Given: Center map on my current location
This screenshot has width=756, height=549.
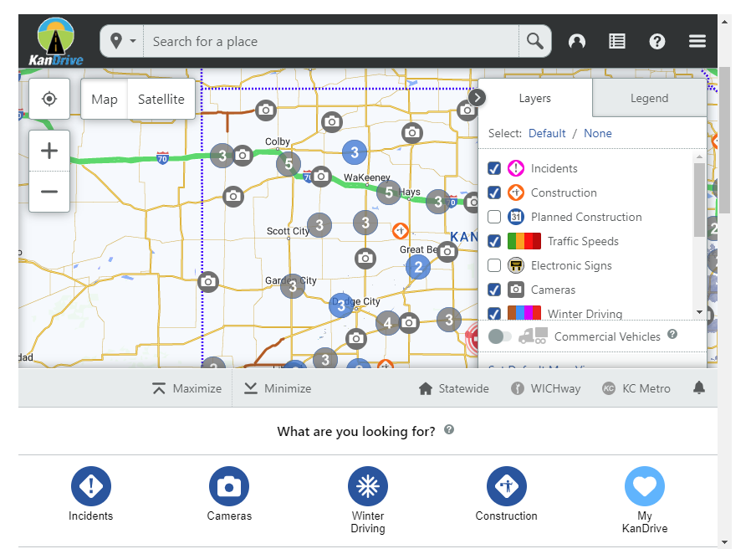Looking at the screenshot, I should (49, 99).
